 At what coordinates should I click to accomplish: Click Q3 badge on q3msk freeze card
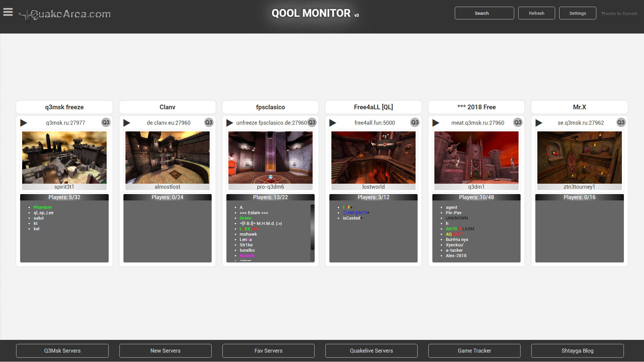(x=106, y=122)
